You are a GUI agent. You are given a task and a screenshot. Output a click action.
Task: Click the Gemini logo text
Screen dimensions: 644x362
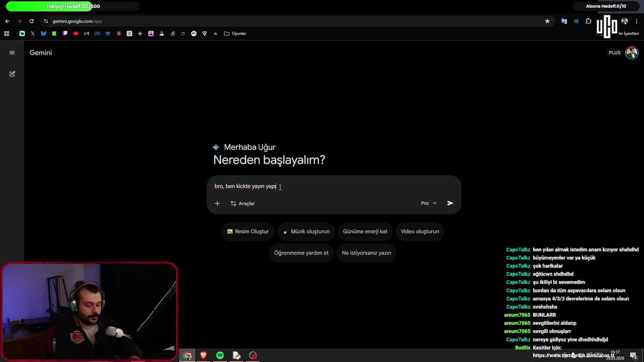(x=41, y=53)
